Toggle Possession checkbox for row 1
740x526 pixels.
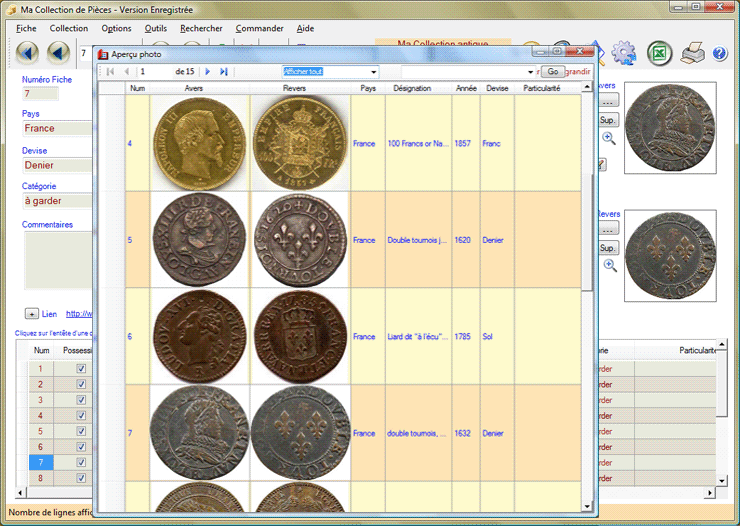coord(81,368)
